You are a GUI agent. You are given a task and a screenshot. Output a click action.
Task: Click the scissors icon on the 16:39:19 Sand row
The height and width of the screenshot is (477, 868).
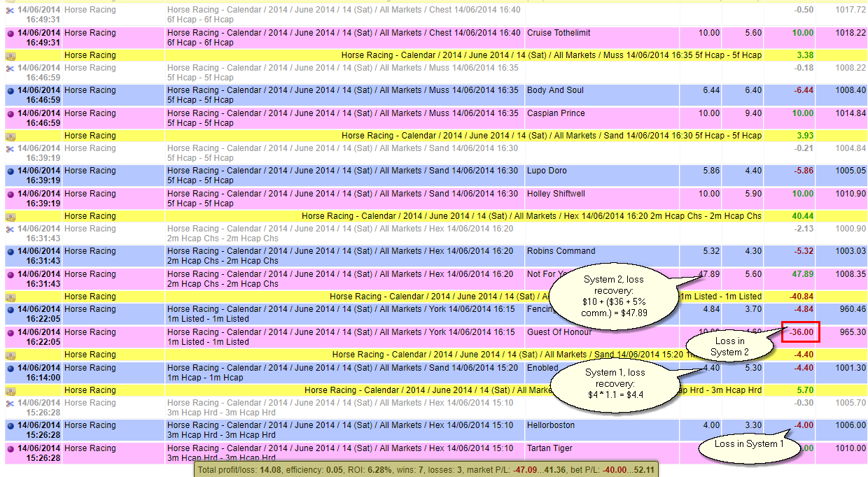(10, 148)
